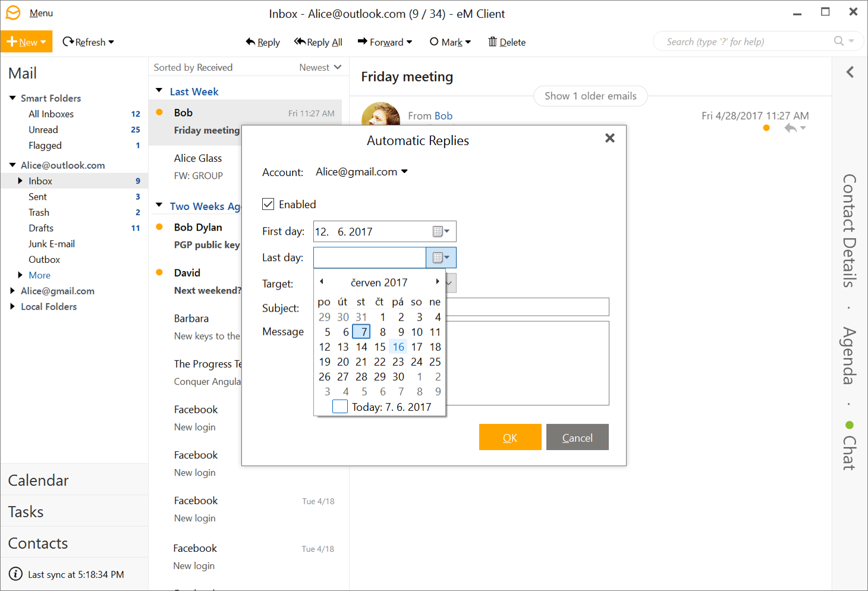Screen dimensions: 868x591
Task: Collapse the Two Weeks Ago group
Action: [x=159, y=205]
